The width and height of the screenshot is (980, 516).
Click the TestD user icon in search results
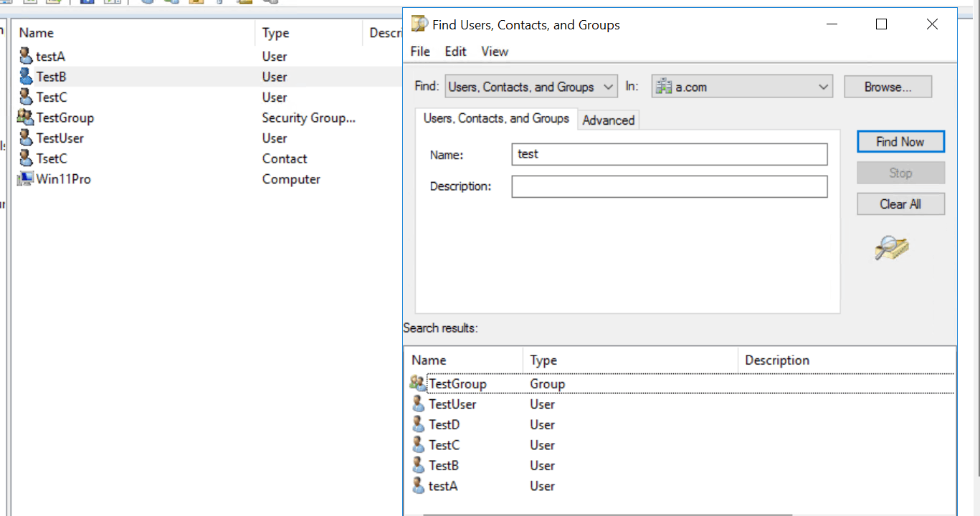[419, 424]
